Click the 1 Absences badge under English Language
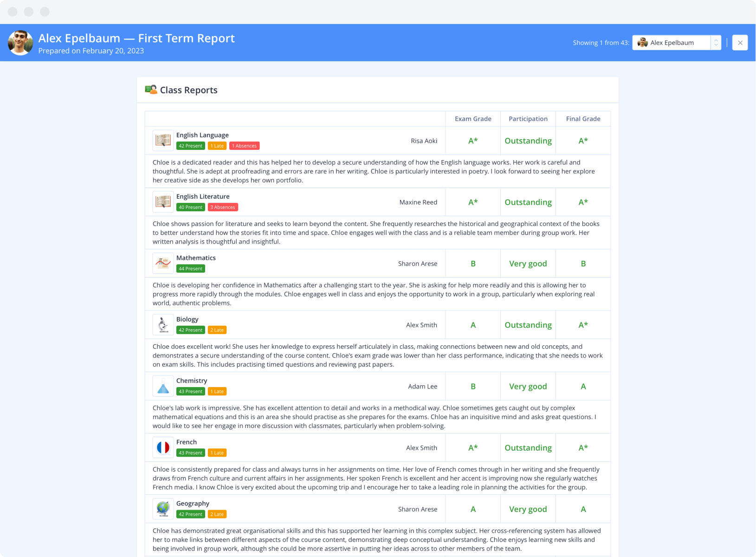 [x=244, y=146]
